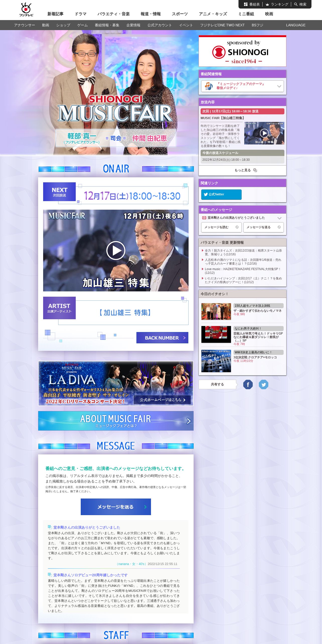Open フジテレビONE TWO NEXT link
Image resolution: width=322 pixels, height=644 pixels.
(x=222, y=25)
